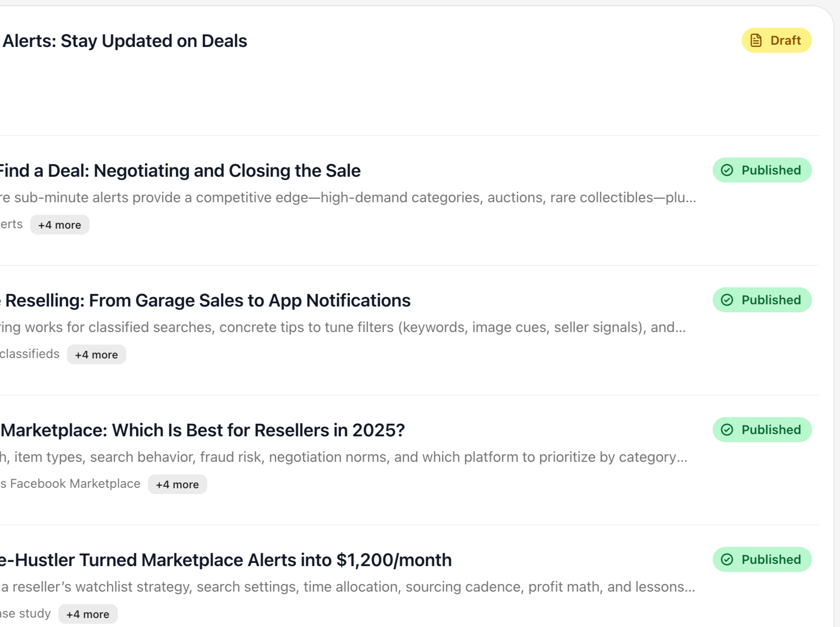The width and height of the screenshot is (840, 627).
Task: Click the checkmark icon on the 2025 Marketplace post badge
Action: coord(728,430)
